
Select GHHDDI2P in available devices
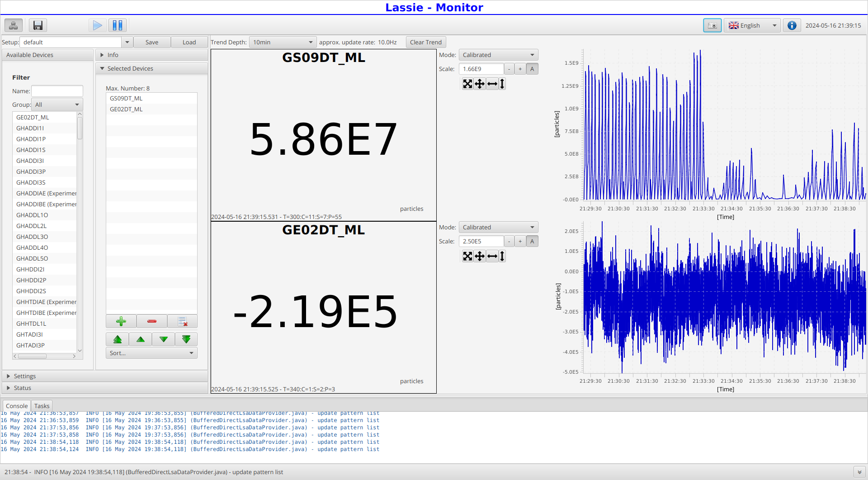click(x=45, y=280)
